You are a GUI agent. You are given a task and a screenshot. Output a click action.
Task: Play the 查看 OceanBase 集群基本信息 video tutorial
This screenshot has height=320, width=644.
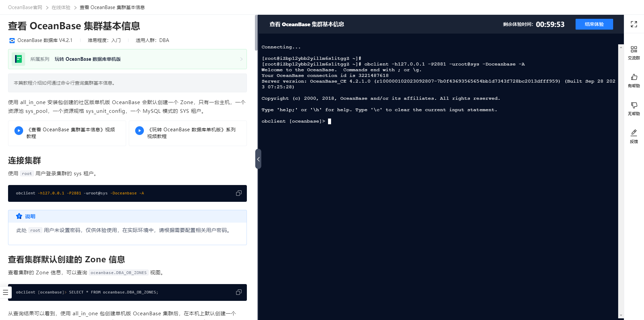coord(19,130)
